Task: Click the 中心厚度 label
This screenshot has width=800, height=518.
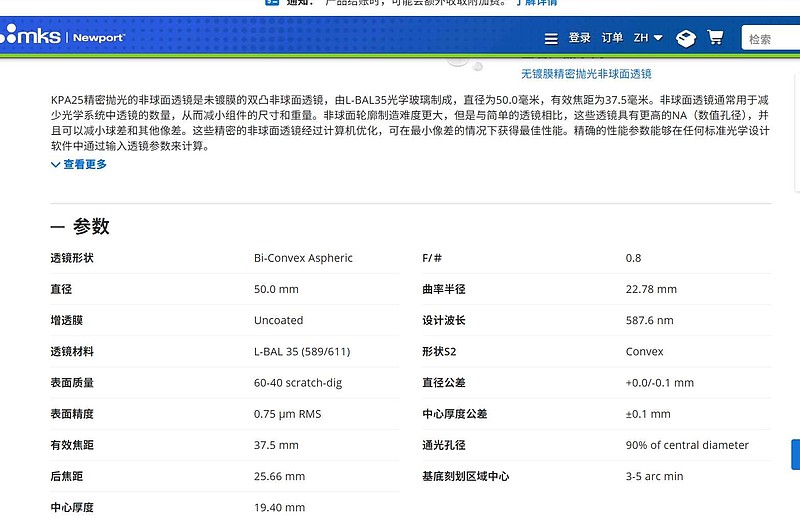Action: [x=72, y=507]
